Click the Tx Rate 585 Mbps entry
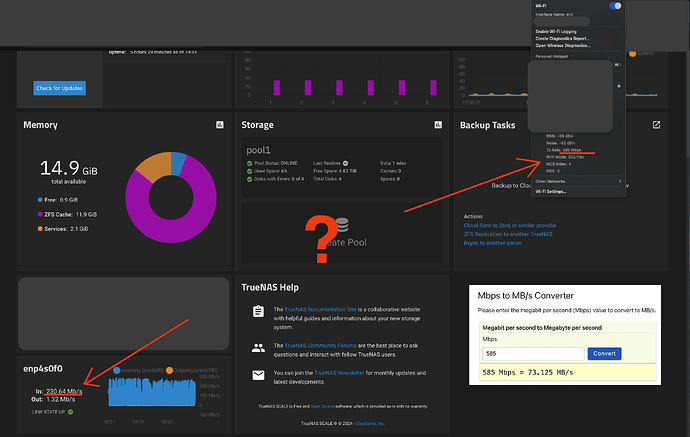This screenshot has height=437, width=690. pyautogui.click(x=564, y=150)
